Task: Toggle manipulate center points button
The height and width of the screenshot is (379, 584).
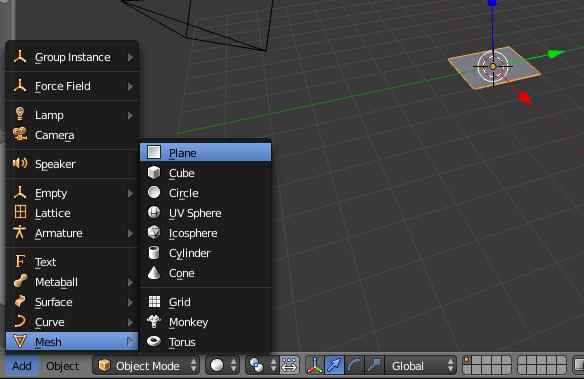Action: (289, 366)
